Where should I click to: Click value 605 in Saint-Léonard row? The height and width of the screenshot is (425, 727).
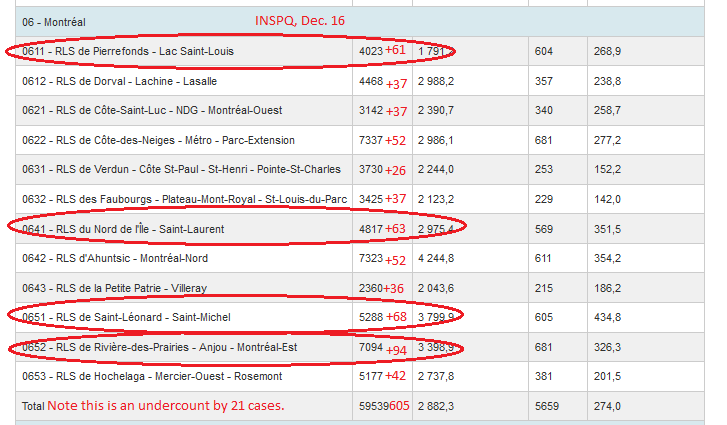[x=544, y=317]
